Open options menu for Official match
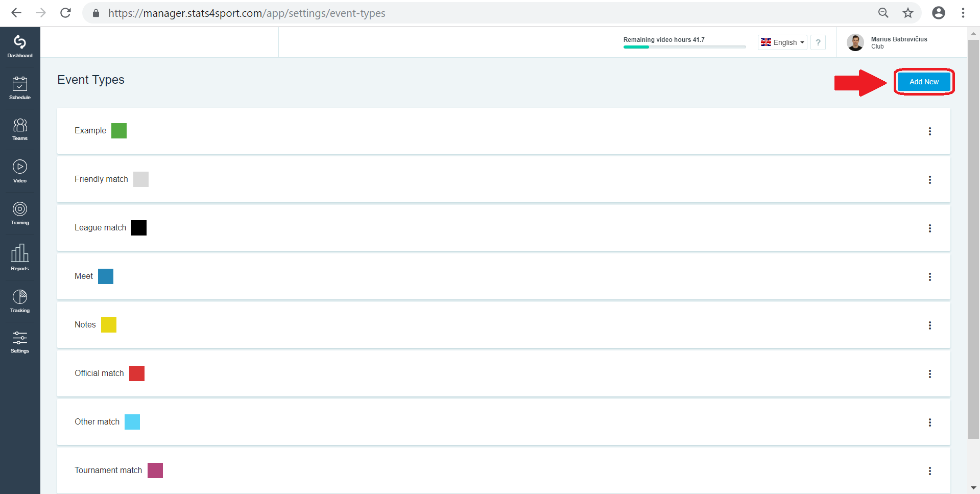Image resolution: width=980 pixels, height=494 pixels. (x=930, y=374)
